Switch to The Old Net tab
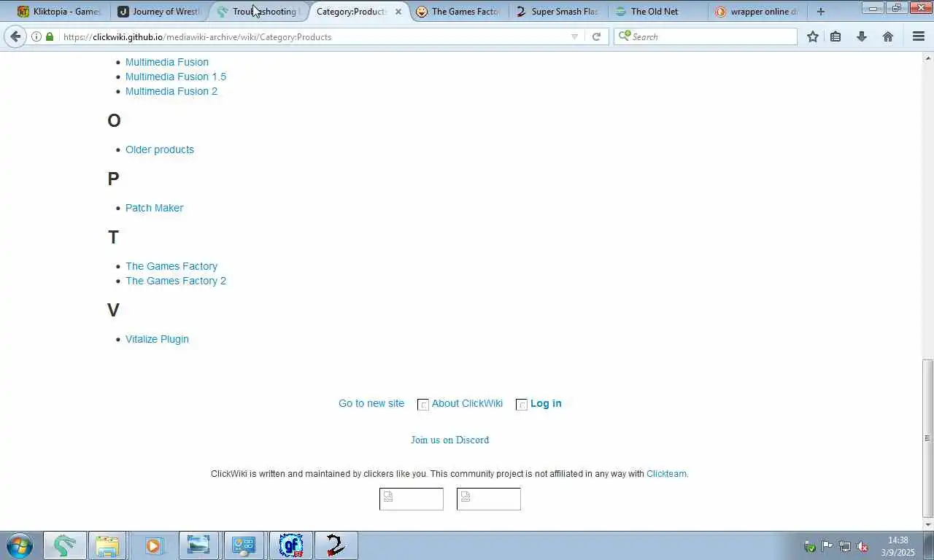 (657, 12)
